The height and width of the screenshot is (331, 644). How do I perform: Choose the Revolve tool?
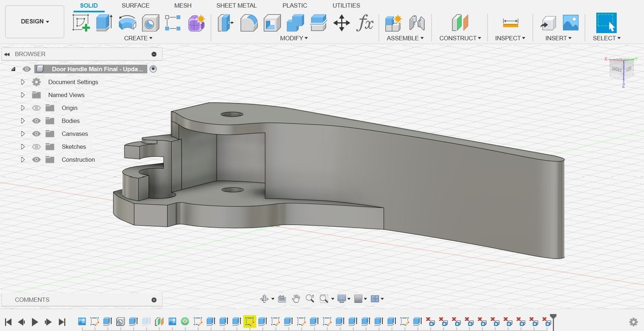(x=127, y=23)
